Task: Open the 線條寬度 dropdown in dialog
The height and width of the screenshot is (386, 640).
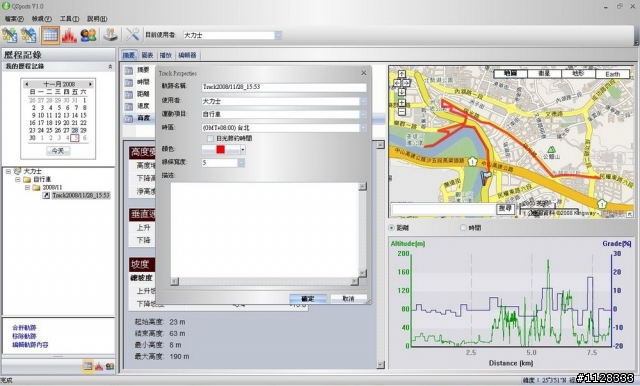Action: [241, 163]
